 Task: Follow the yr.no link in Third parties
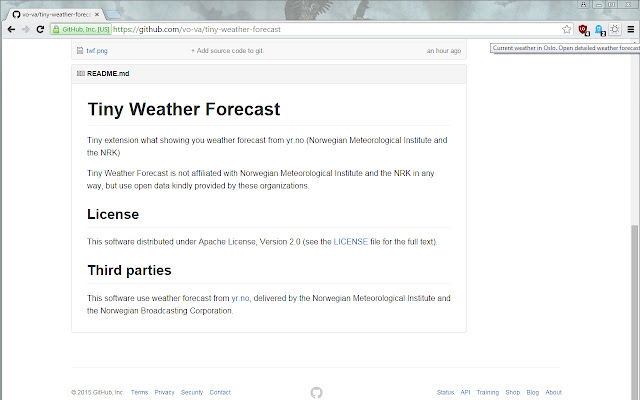[240, 298]
